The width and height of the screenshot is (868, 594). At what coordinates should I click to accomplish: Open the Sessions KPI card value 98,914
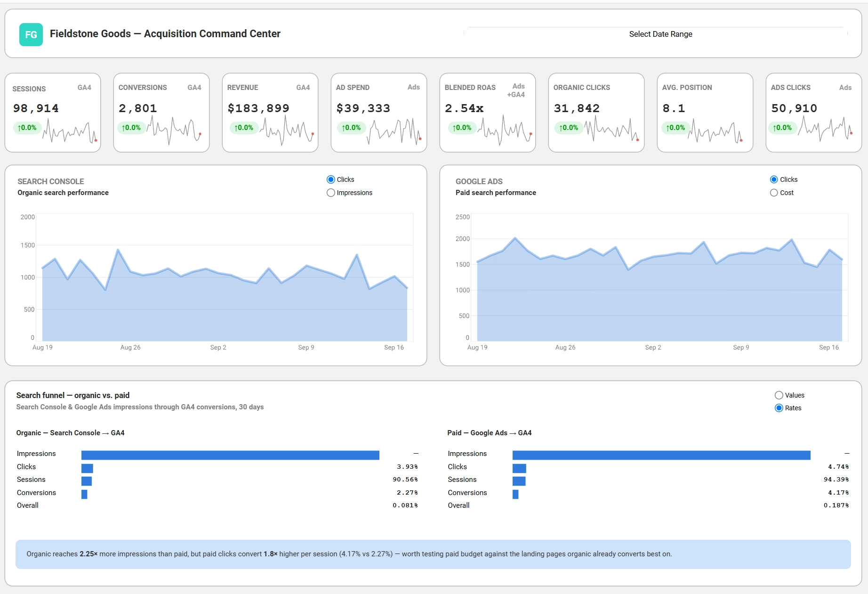[x=36, y=108]
